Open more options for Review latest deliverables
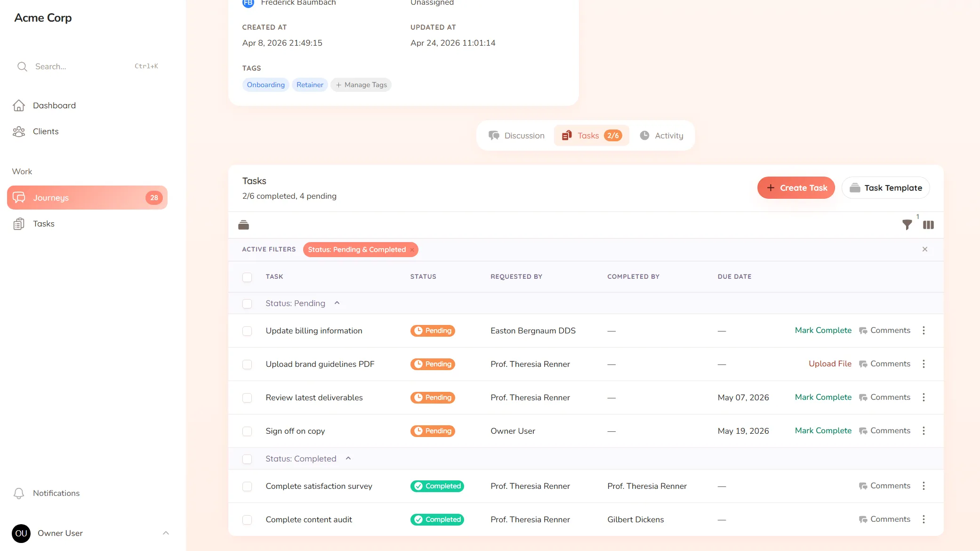Image resolution: width=980 pixels, height=551 pixels. [x=924, y=397]
